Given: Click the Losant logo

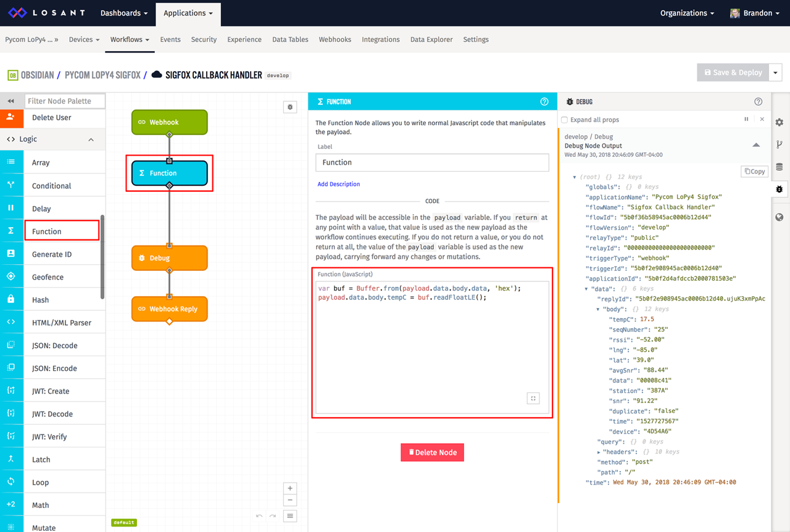Looking at the screenshot, I should pos(45,13).
